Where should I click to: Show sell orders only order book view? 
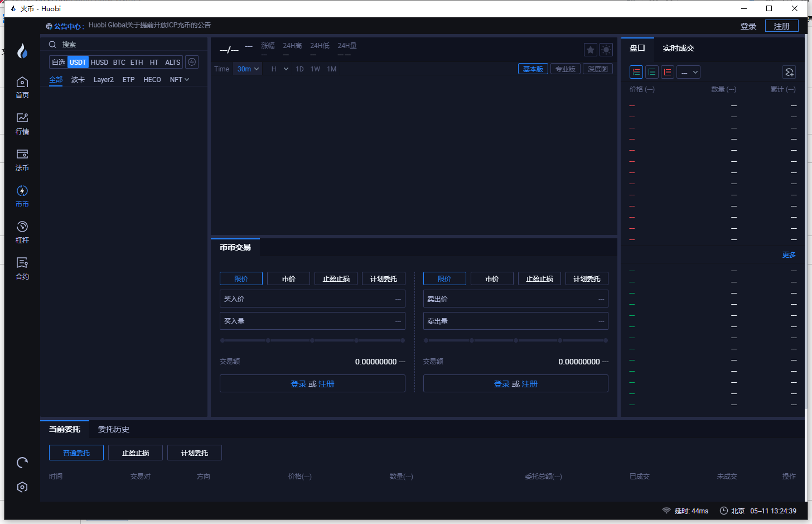668,72
